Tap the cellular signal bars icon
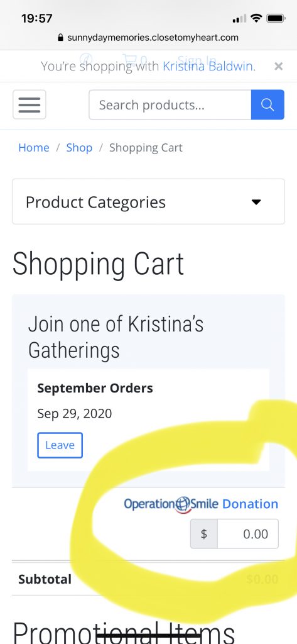Screen dimensions: 297x644 (239, 18)
